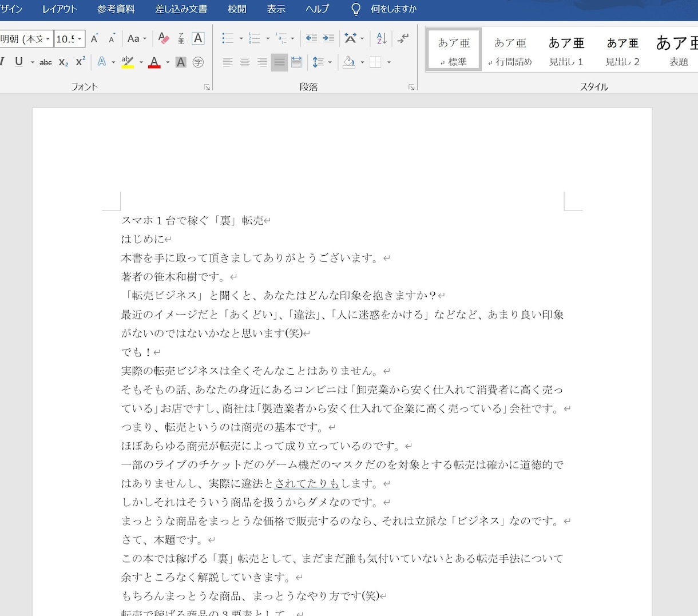Clear all formatting with the eraser icon
Image resolution: width=698 pixels, height=616 pixels.
pos(164,38)
